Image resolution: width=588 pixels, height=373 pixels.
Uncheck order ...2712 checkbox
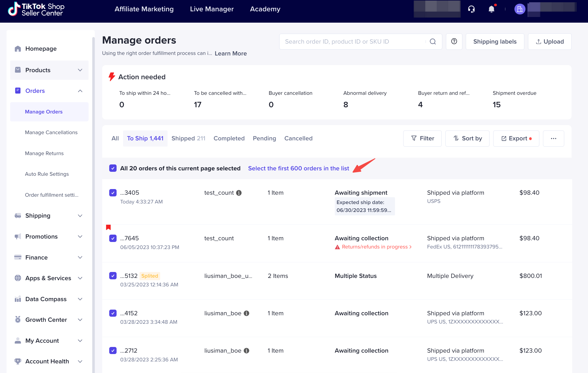coord(113,351)
